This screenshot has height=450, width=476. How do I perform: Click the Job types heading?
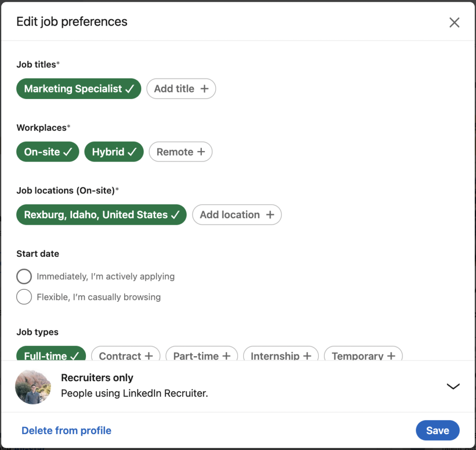tap(37, 332)
